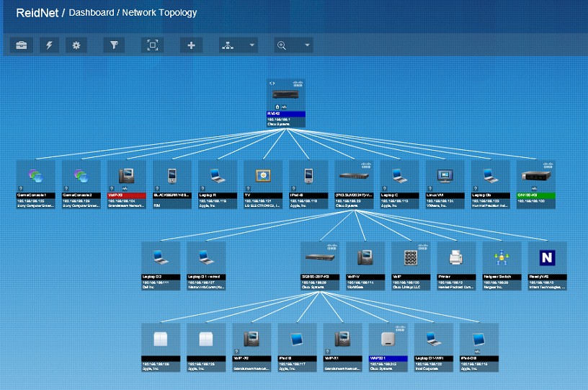588x390 pixels.
Task: Go to ReidNet home link
Action: (37, 13)
